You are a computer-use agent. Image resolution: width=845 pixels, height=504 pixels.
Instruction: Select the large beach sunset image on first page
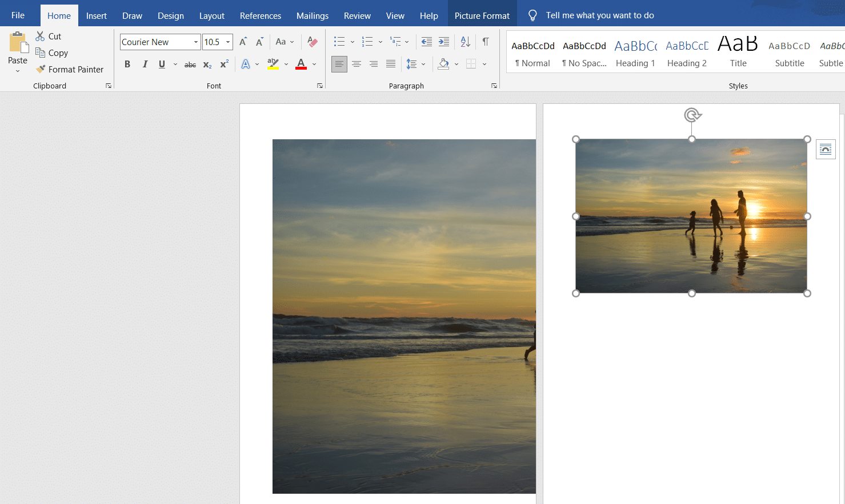tap(404, 316)
